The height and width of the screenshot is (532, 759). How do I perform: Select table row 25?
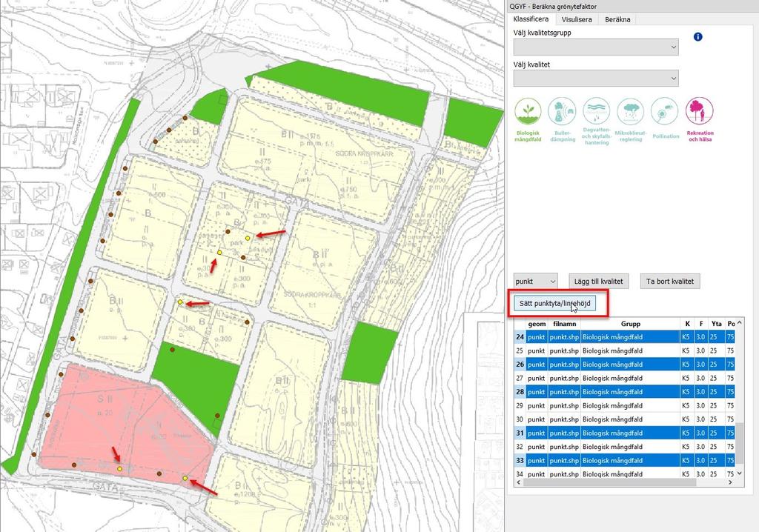click(624, 350)
